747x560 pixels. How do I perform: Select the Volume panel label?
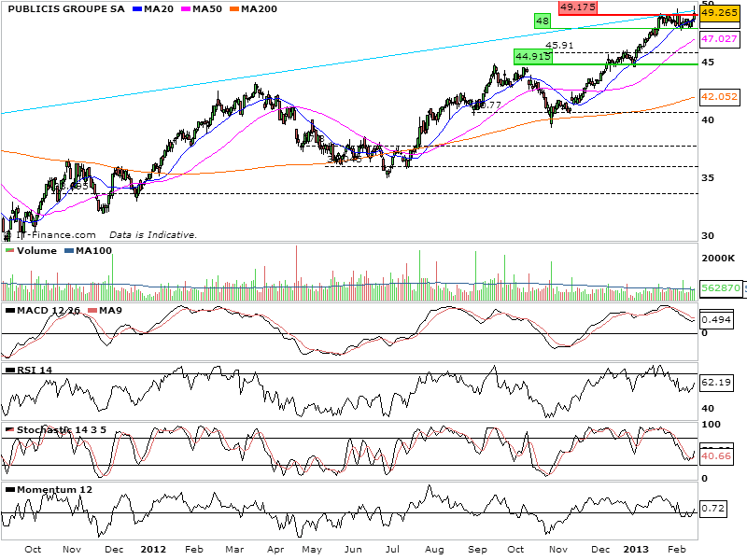(x=36, y=251)
